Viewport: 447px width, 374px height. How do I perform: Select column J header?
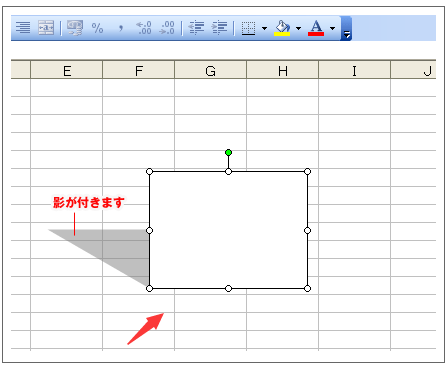pyautogui.click(x=414, y=70)
